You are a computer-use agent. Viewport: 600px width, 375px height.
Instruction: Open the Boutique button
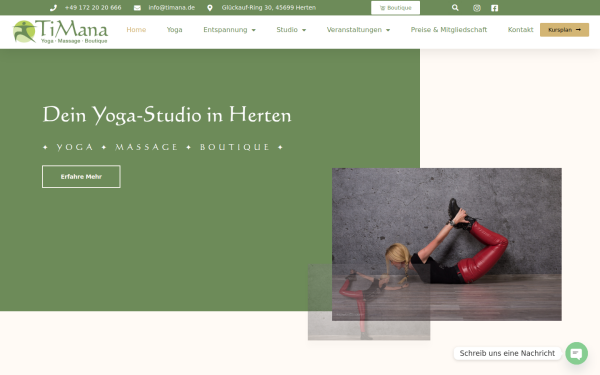395,8
